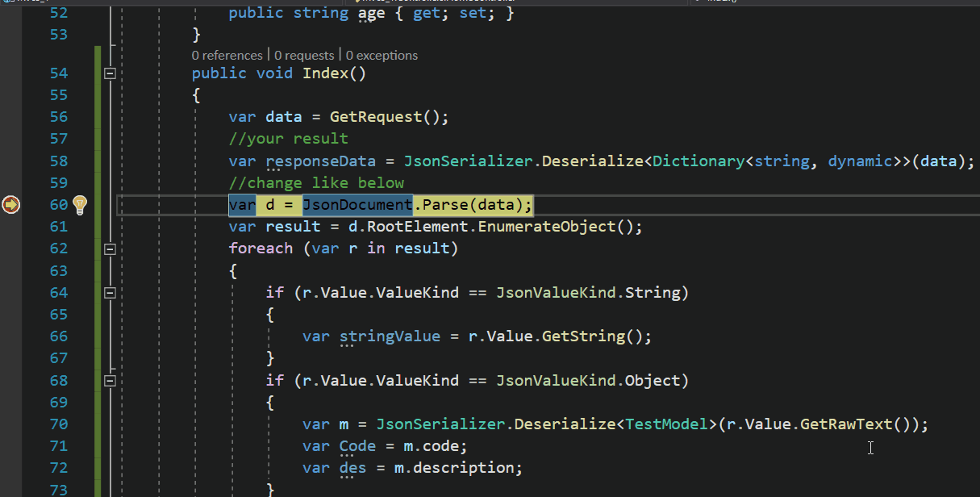Screen dimensions: 980x497
Task: Click 'JsonValueKind.String' on line 64
Action: (x=588, y=292)
